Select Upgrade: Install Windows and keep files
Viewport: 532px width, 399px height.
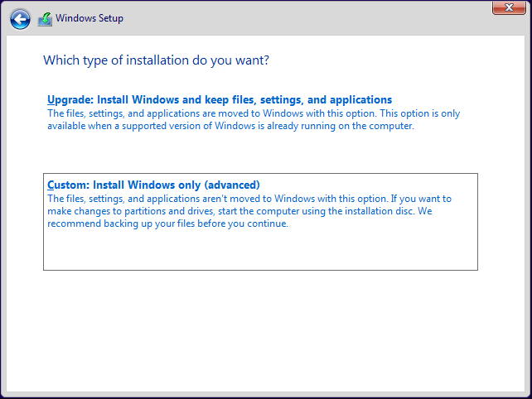point(220,100)
